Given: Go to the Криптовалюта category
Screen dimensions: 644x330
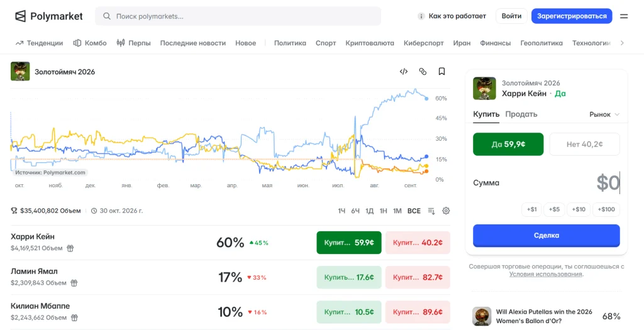Looking at the screenshot, I should click(x=370, y=43).
